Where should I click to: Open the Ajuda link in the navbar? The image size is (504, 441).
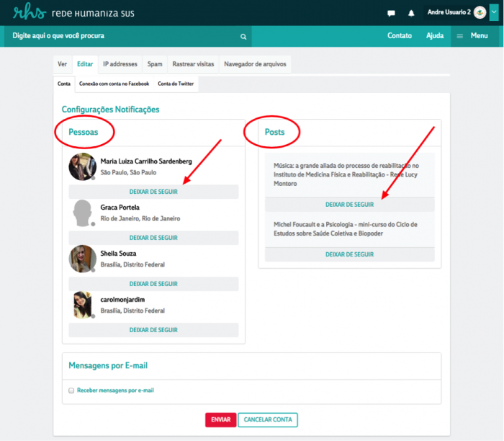(x=435, y=36)
